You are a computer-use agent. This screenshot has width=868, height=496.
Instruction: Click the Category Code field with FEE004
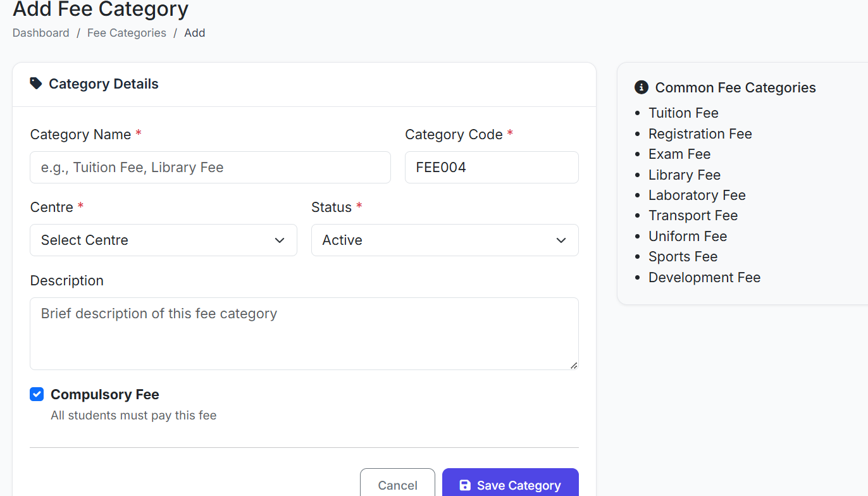click(x=492, y=168)
